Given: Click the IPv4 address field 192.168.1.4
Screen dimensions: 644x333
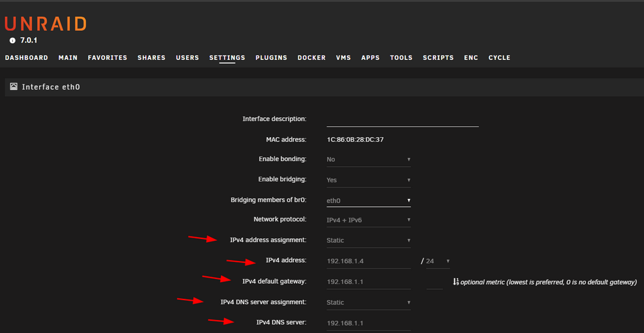Looking at the screenshot, I should pyautogui.click(x=368, y=261).
